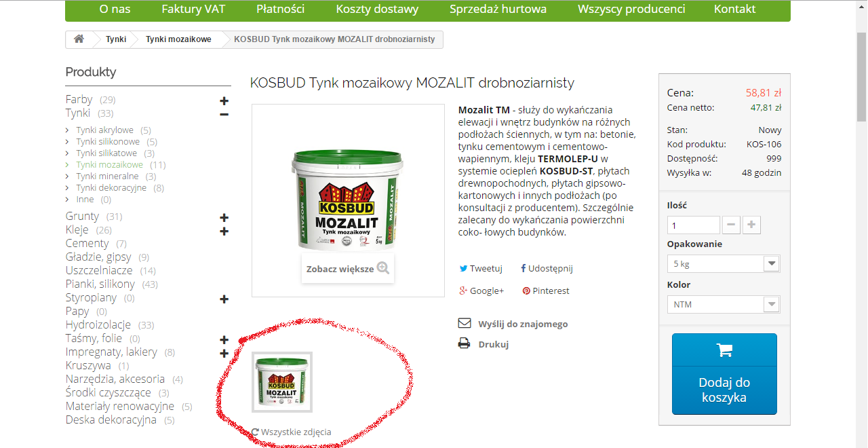Decrease quantity with the minus button
Image resolution: width=868 pixels, height=448 pixels.
pyautogui.click(x=732, y=225)
